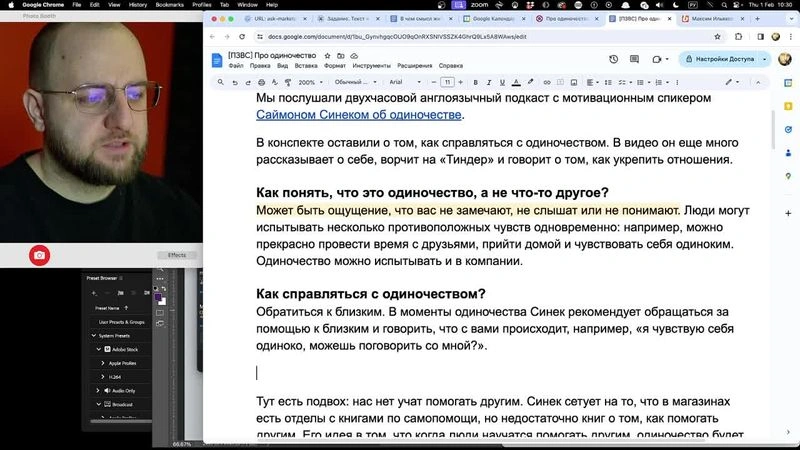Open Effects in Photo Booth
The image size is (800, 450).
(x=177, y=255)
